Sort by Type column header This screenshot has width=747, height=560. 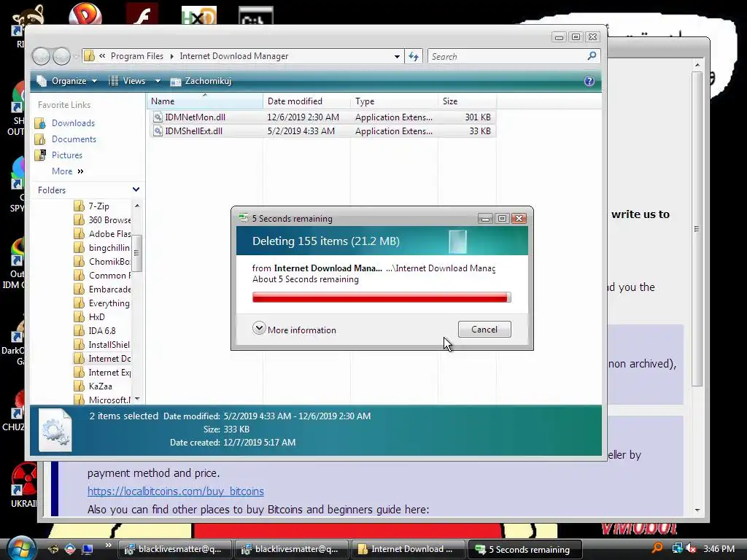pos(394,101)
